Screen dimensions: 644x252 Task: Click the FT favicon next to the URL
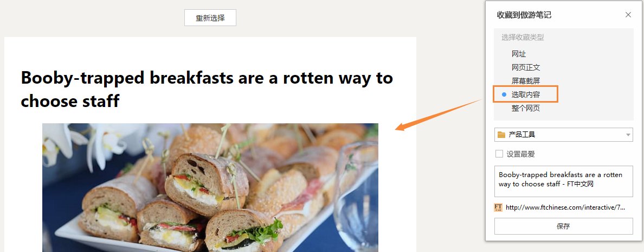[498, 207]
